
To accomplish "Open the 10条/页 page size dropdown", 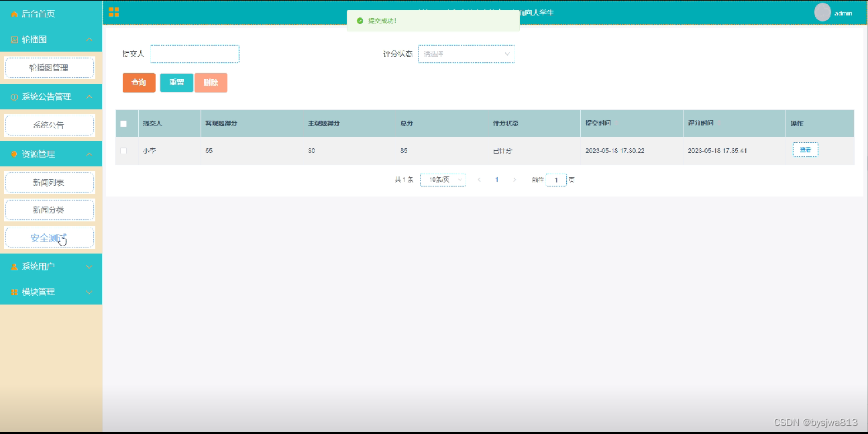I will (x=443, y=180).
